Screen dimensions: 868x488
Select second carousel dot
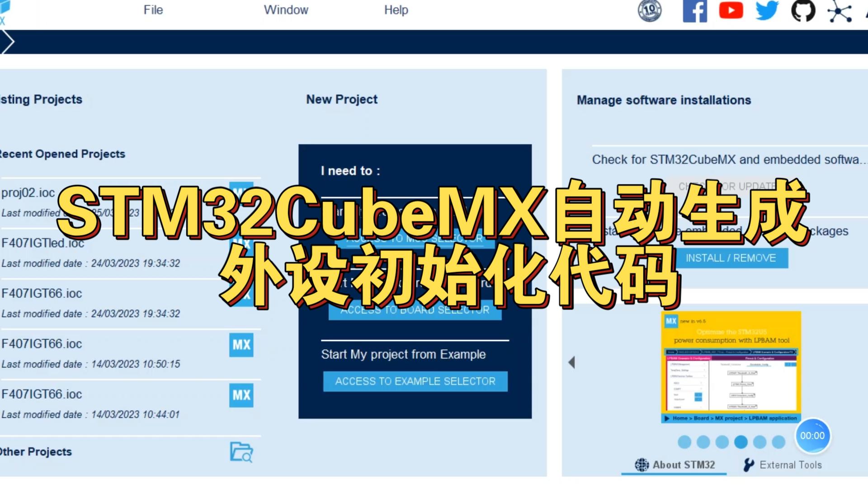click(x=703, y=442)
